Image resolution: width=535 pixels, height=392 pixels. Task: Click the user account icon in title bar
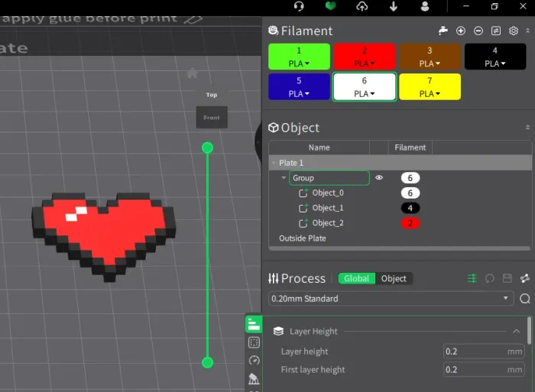[425, 6]
